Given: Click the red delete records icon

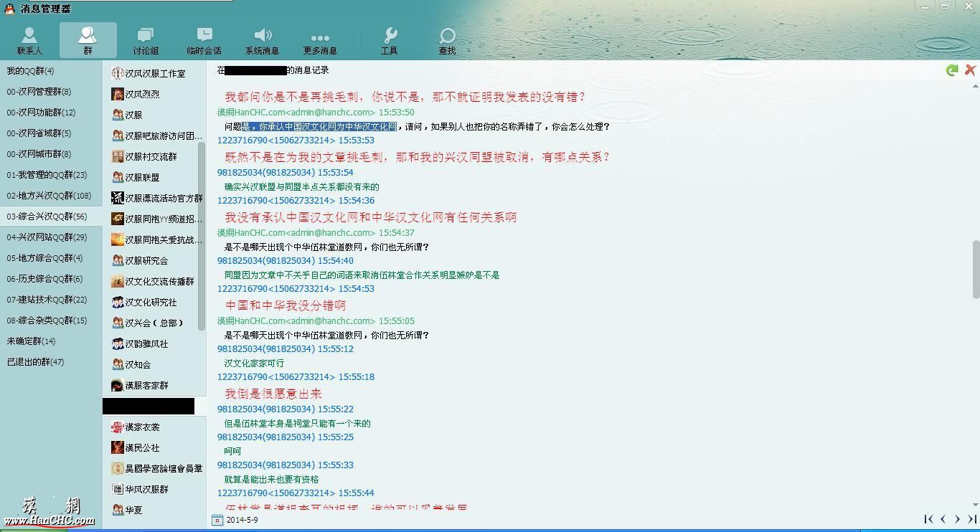Looking at the screenshot, I should point(970,70).
